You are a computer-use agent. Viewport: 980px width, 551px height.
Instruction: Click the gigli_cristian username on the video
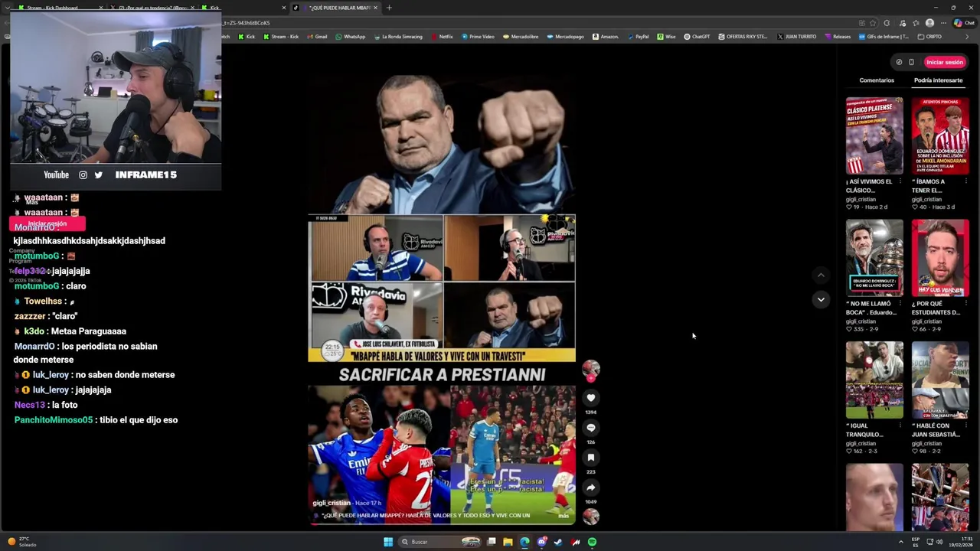[x=332, y=503]
